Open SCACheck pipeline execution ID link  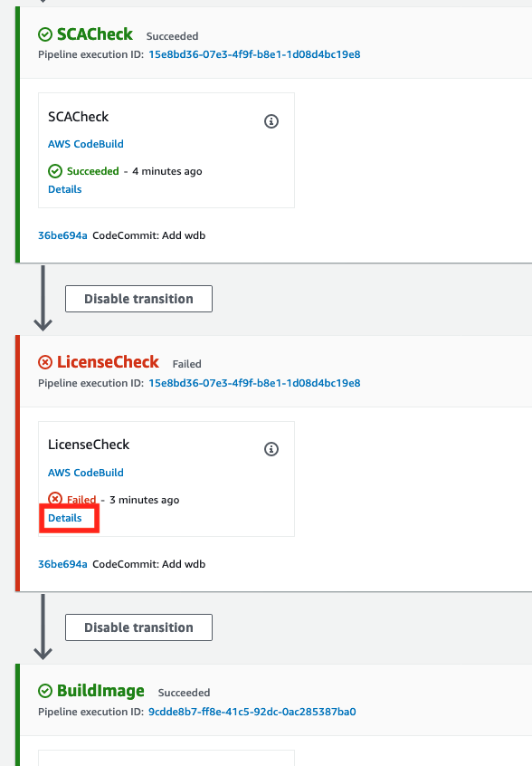254,54
